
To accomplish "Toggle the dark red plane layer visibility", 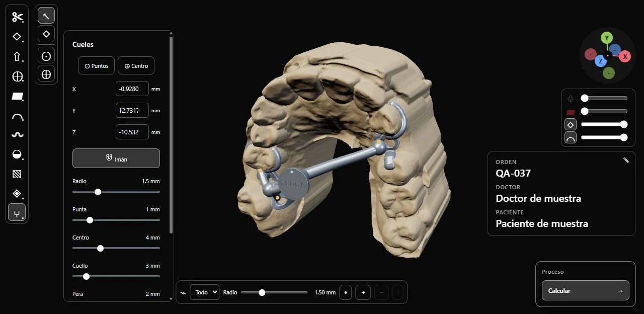I will click(x=571, y=111).
